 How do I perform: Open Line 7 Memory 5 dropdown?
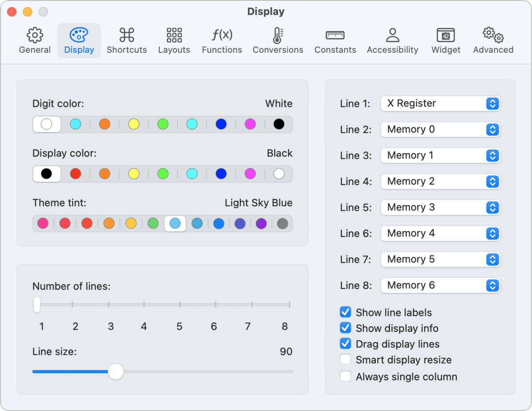click(441, 260)
